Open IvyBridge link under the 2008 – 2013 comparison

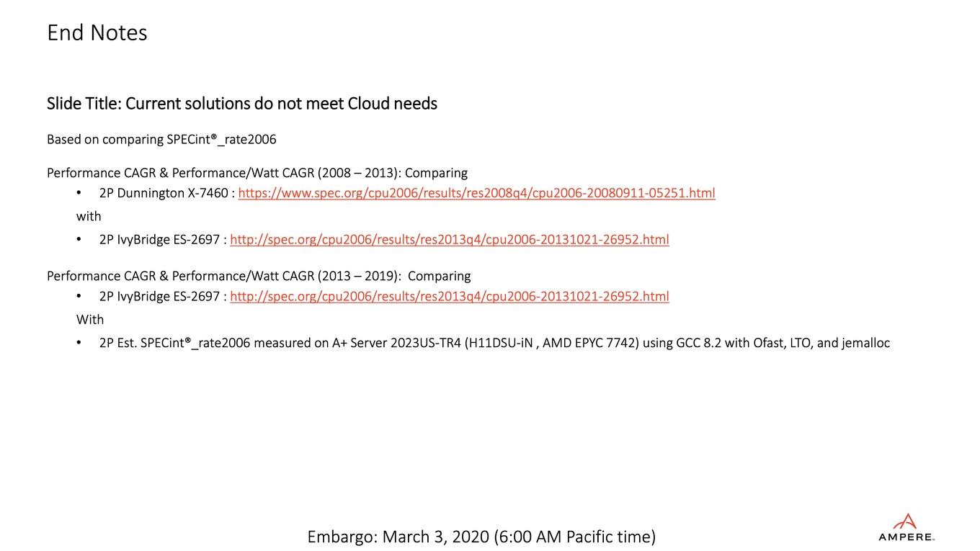tap(450, 239)
